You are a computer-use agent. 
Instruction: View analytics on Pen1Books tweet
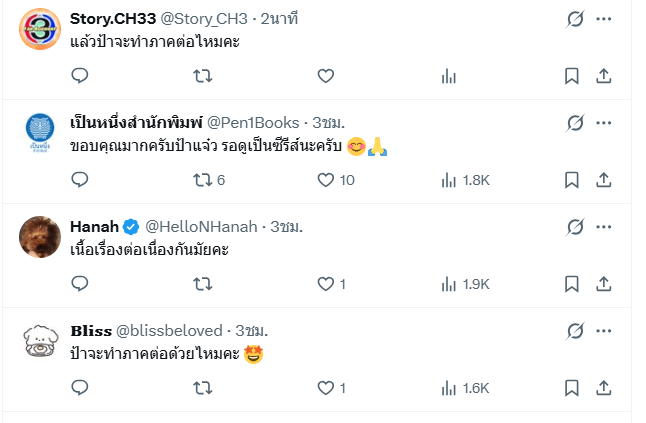(x=449, y=180)
